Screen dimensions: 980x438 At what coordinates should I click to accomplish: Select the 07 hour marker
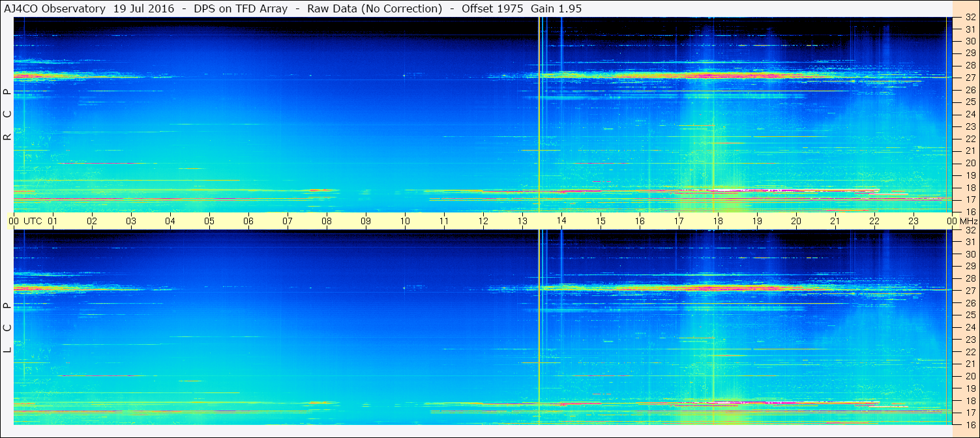point(288,221)
